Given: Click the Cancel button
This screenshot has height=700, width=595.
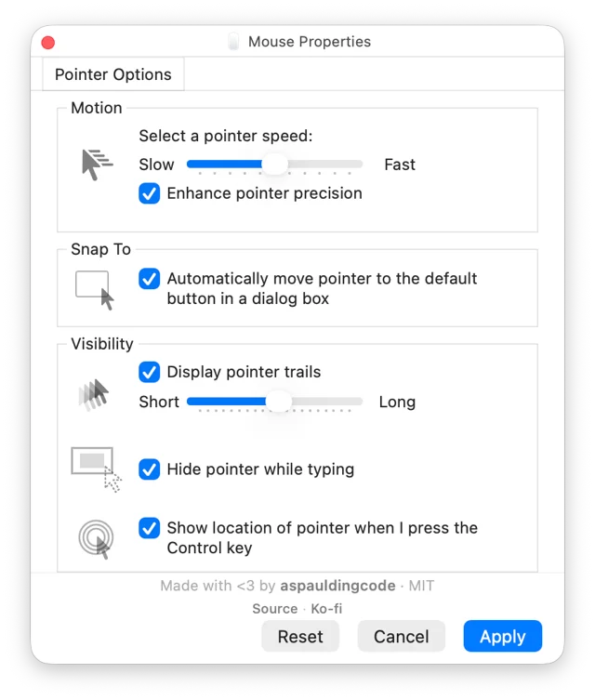Looking at the screenshot, I should (402, 636).
